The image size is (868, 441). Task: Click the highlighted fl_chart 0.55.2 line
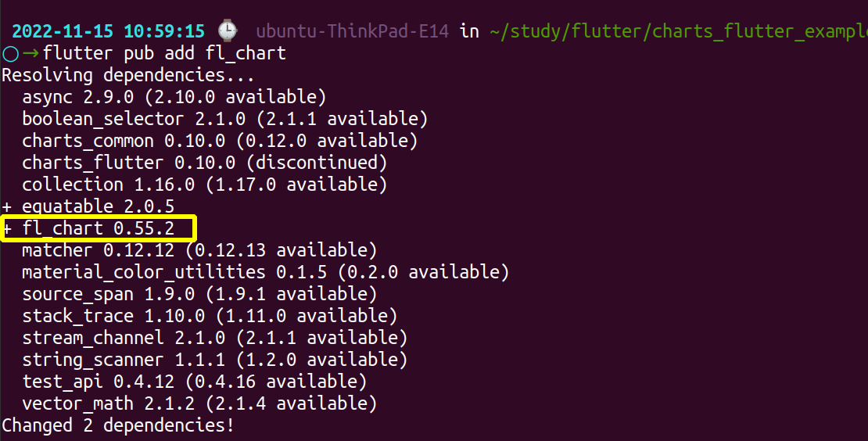coord(98,229)
